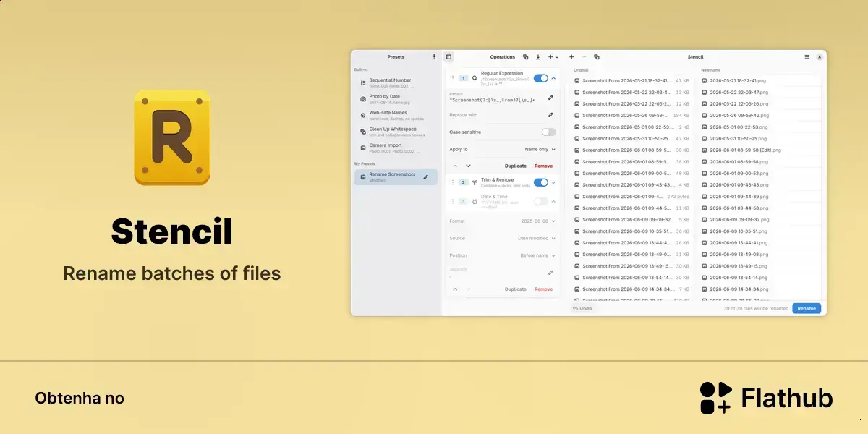Click the Trim & Remove scissors icon
The height and width of the screenshot is (434, 868).
pos(475,182)
